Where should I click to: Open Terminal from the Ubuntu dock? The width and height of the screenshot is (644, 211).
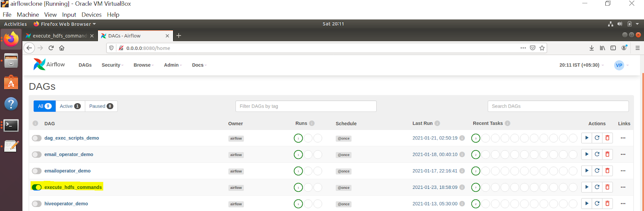pyautogui.click(x=11, y=126)
